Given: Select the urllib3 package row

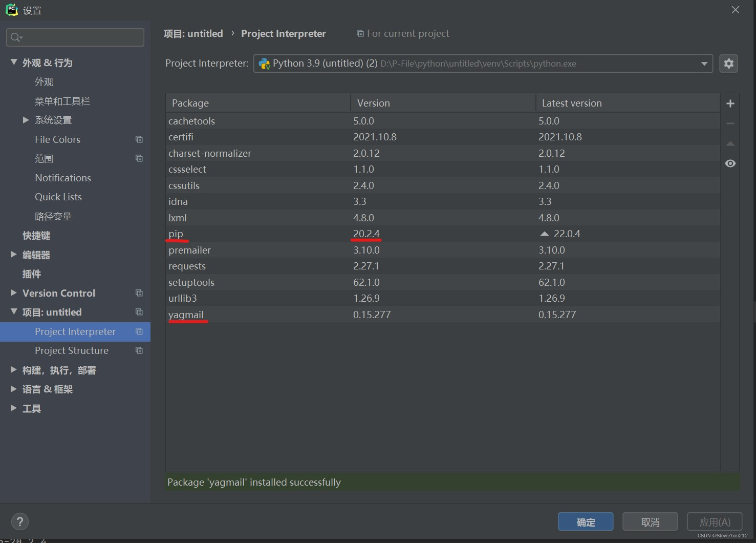Looking at the screenshot, I should point(443,298).
